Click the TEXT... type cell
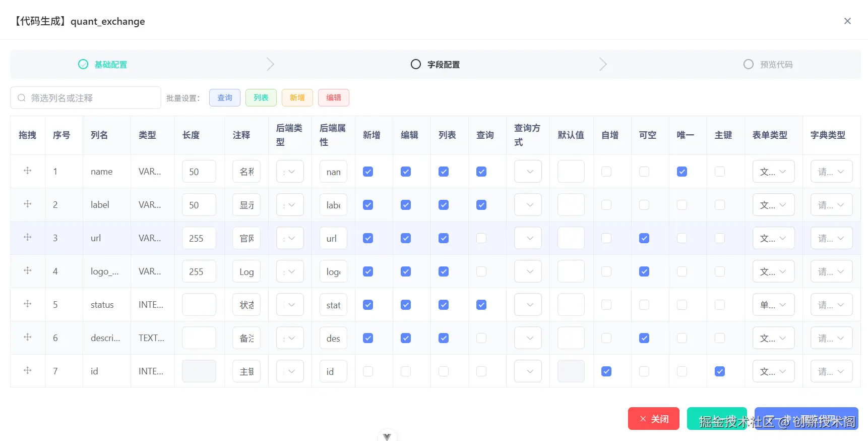The image size is (868, 441). click(x=151, y=338)
